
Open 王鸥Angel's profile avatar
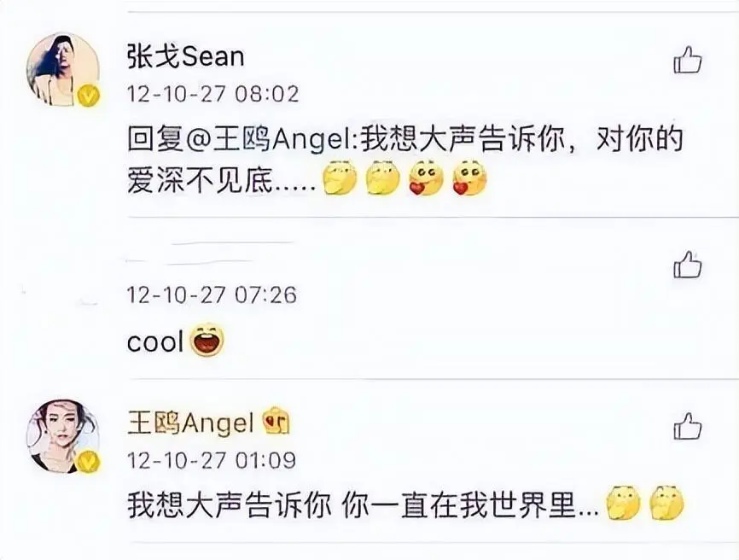(63, 436)
